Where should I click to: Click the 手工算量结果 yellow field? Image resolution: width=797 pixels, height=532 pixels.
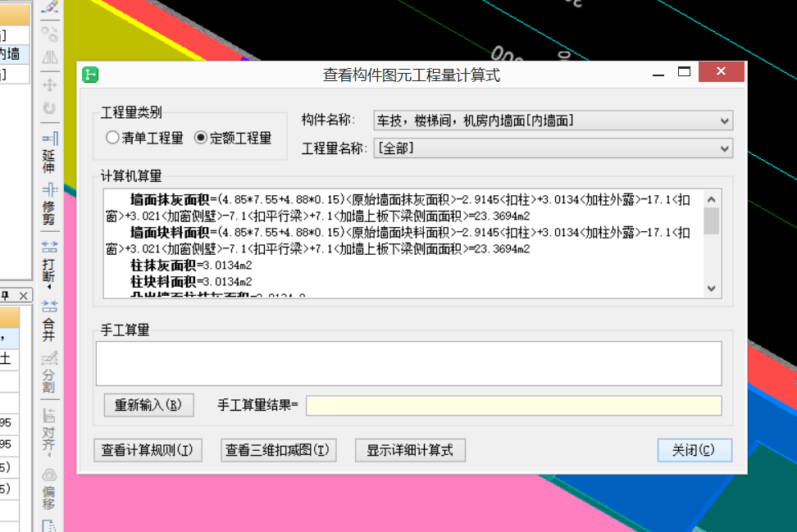(x=513, y=406)
